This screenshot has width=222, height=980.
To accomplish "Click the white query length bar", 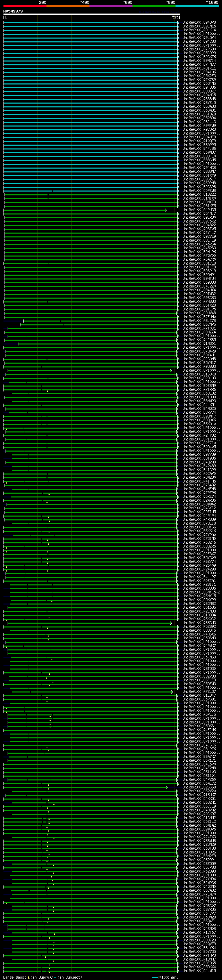I will point(92,14).
